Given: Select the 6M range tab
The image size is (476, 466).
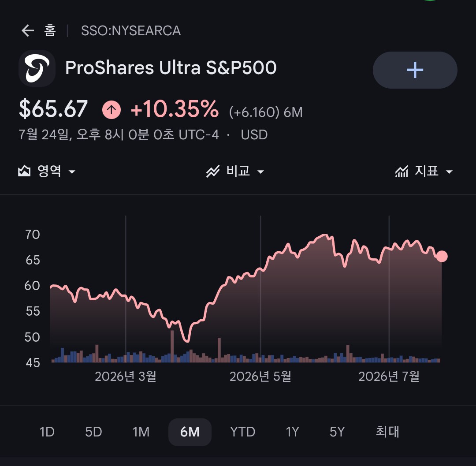Looking at the screenshot, I should click(x=190, y=432).
